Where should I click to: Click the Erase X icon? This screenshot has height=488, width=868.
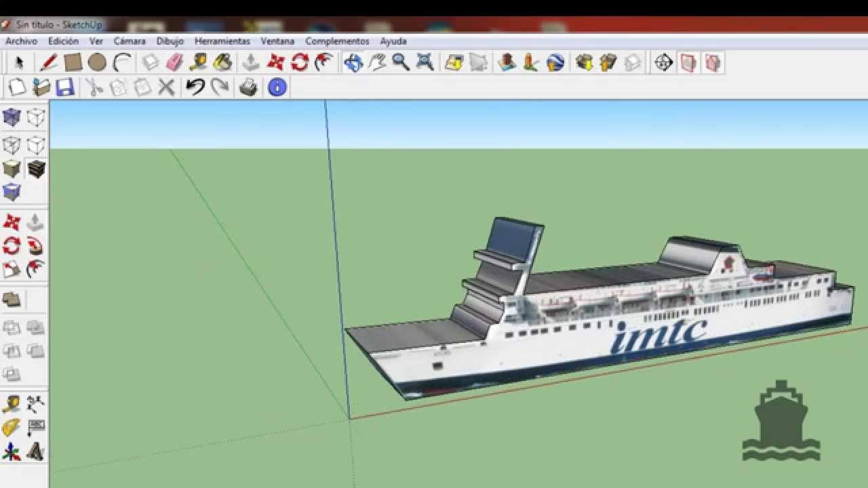[x=166, y=87]
